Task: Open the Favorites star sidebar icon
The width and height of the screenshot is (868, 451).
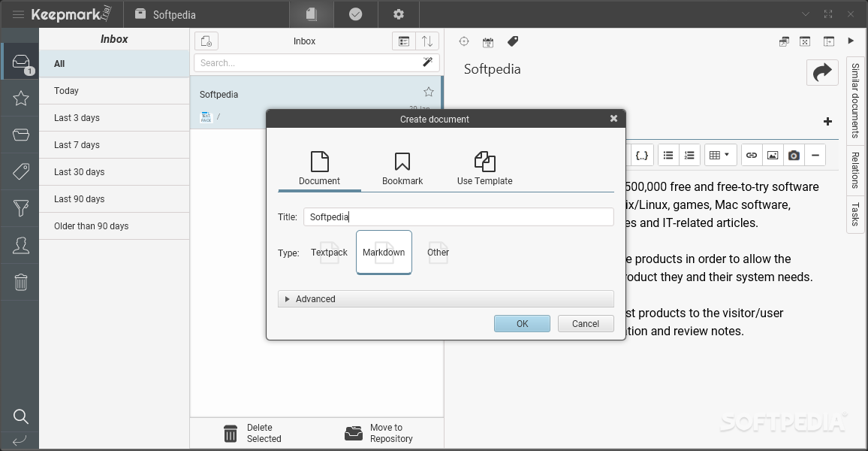Action: tap(20, 98)
